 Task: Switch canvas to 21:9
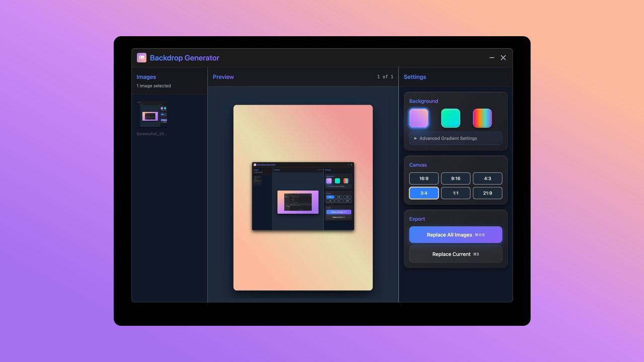coord(488,193)
